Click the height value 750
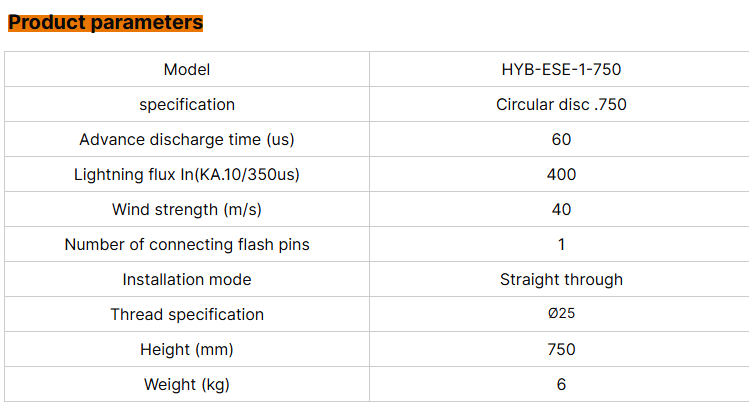Screen dimensions: 751x403 pos(561,350)
